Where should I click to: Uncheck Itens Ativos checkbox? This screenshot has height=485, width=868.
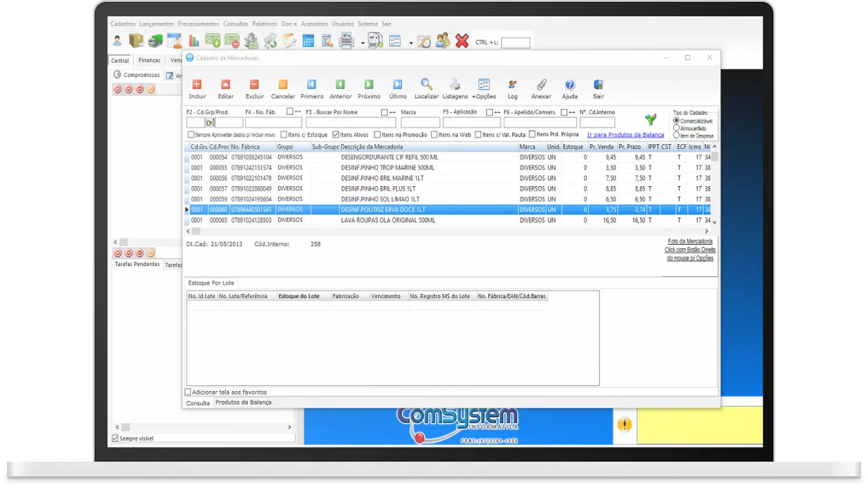336,135
